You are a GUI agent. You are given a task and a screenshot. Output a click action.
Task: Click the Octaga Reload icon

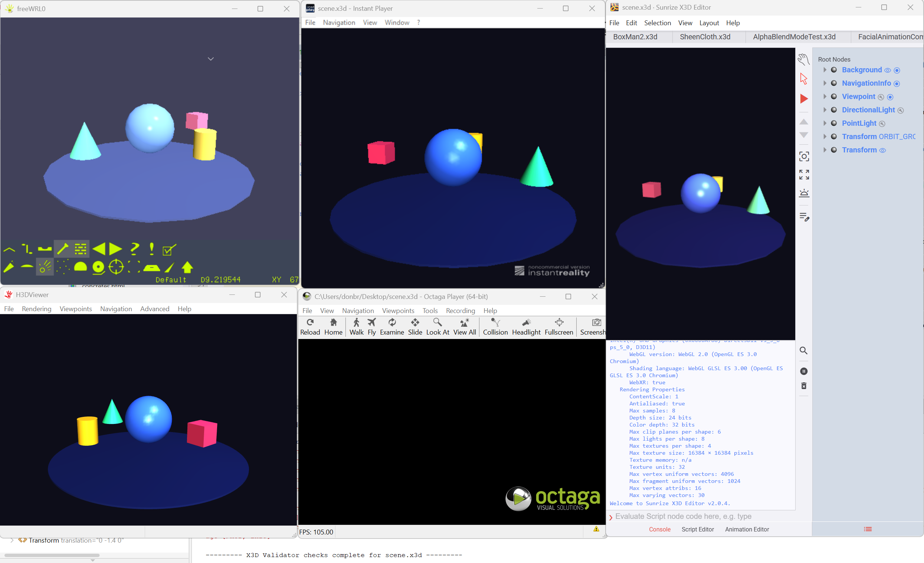click(x=310, y=326)
